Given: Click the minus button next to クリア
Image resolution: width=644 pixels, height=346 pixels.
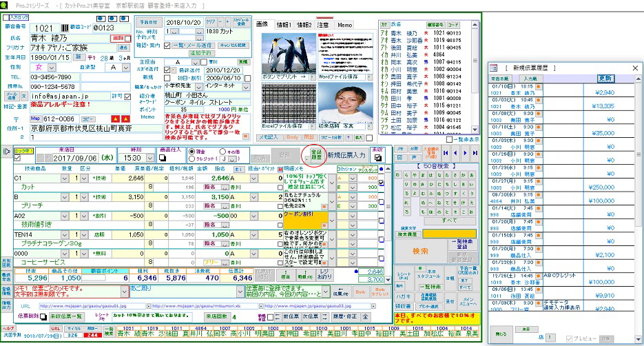Looking at the screenshot, I should coord(220,22).
